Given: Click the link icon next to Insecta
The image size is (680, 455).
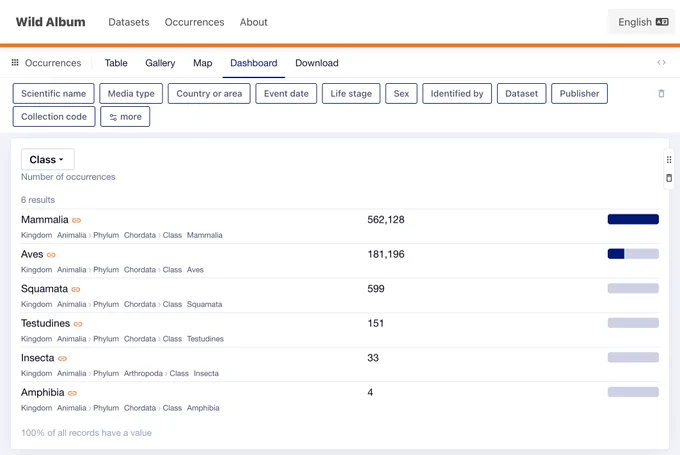Looking at the screenshot, I should pos(62,359).
